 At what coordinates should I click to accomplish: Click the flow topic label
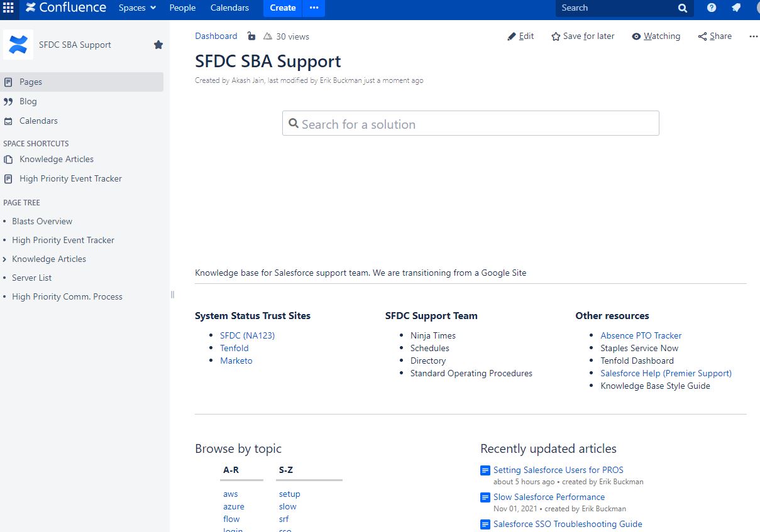coord(231,519)
